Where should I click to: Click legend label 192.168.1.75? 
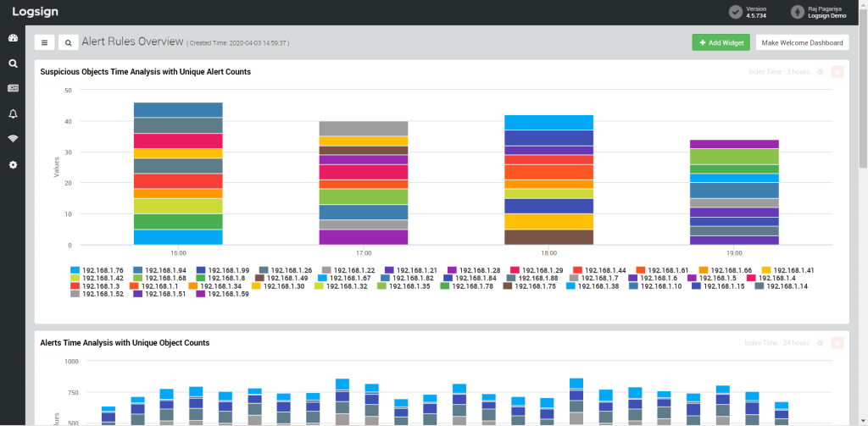[536, 286]
